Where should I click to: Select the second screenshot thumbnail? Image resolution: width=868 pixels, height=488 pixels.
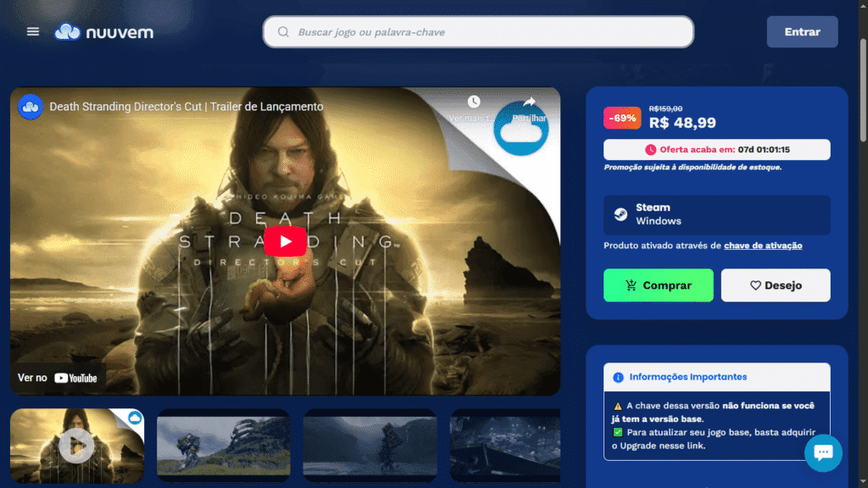click(x=224, y=446)
